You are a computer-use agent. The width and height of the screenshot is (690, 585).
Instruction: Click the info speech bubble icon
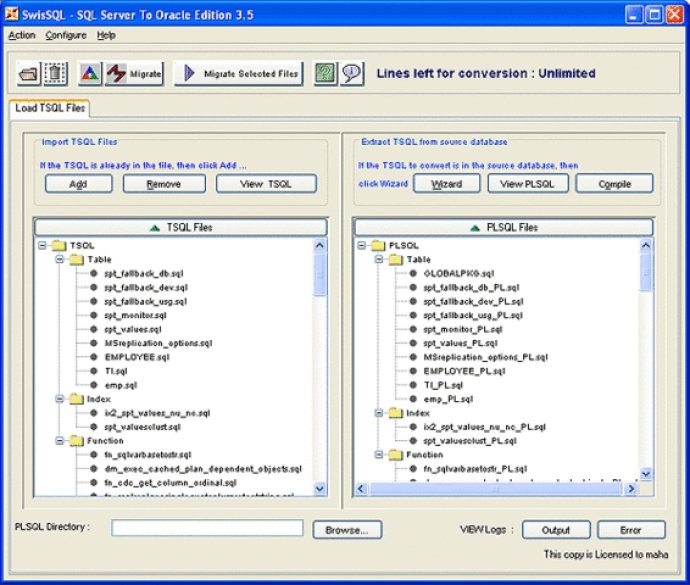(x=352, y=73)
